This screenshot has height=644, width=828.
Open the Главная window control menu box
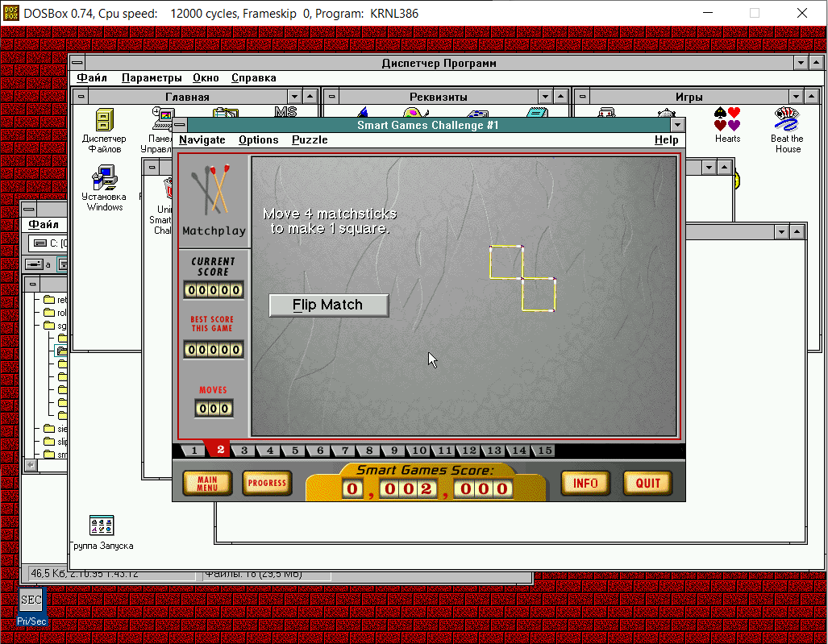pos(80,97)
